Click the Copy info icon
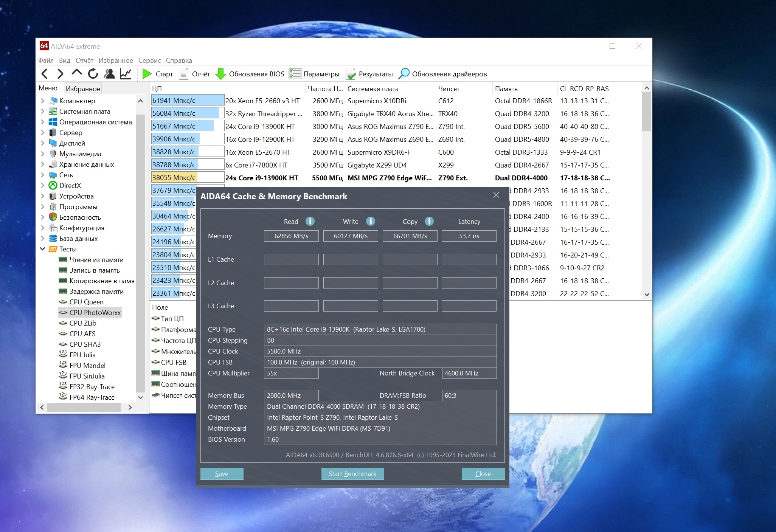776x532 pixels. pyautogui.click(x=429, y=221)
